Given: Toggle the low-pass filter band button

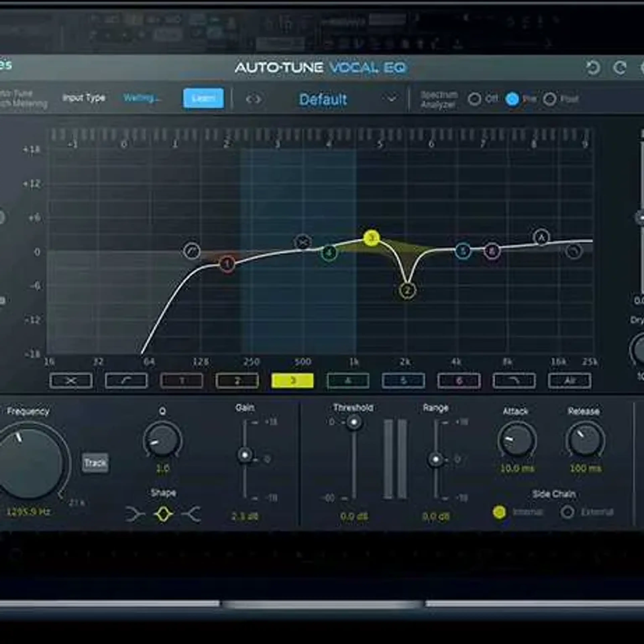Looking at the screenshot, I should pos(514,381).
